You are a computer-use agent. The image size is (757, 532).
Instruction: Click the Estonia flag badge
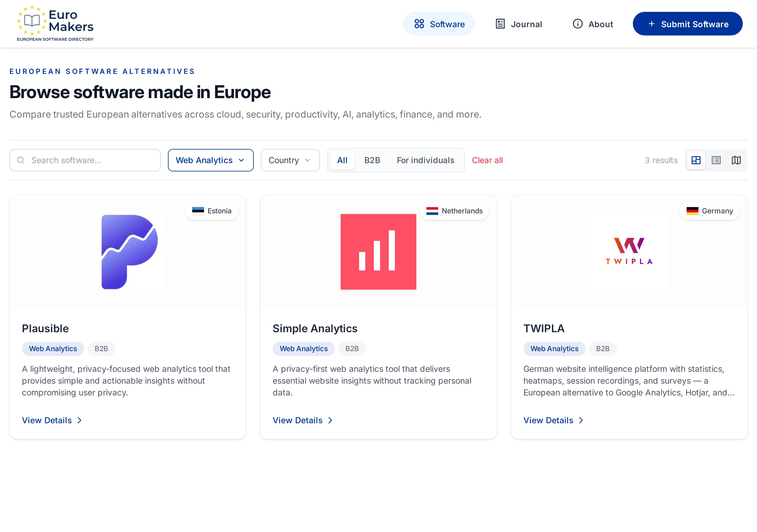212,211
